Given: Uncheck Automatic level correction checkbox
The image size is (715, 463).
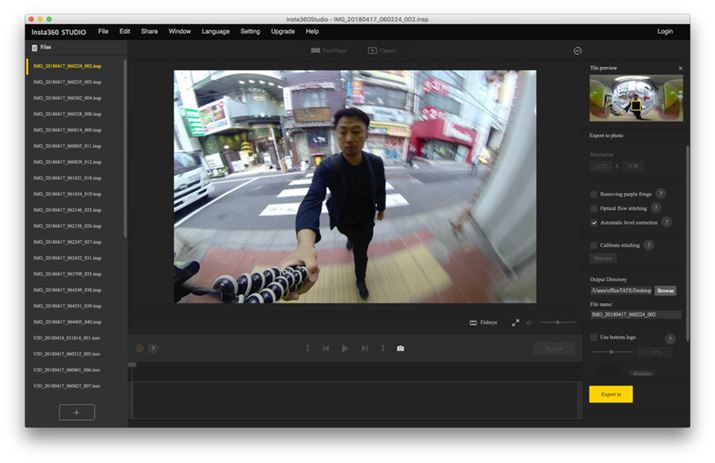Looking at the screenshot, I should [594, 223].
